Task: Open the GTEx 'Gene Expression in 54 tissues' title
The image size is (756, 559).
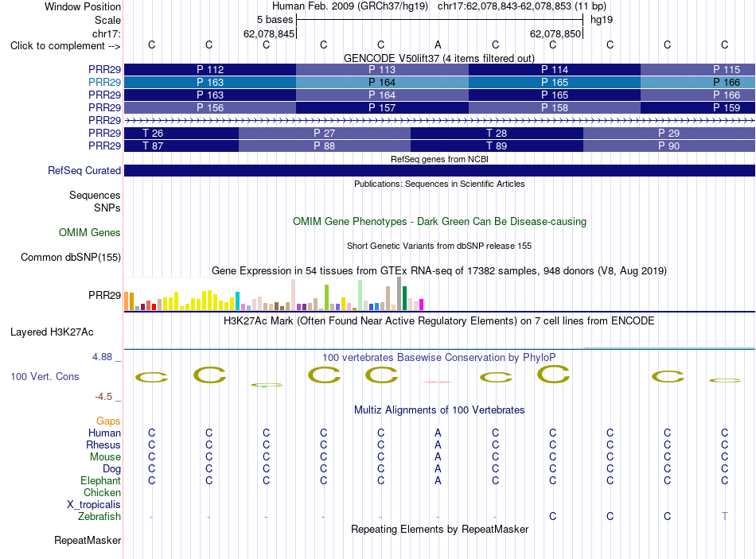Action: tap(439, 271)
